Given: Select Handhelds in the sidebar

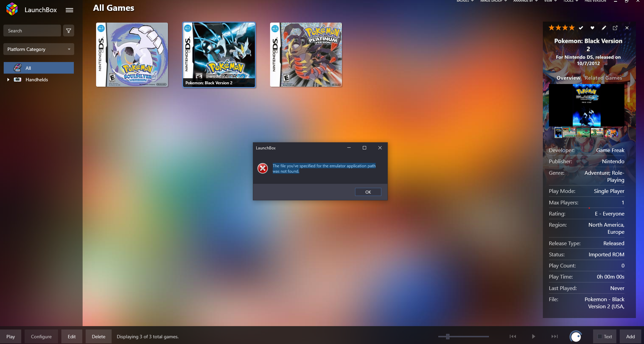Looking at the screenshot, I should tap(37, 80).
